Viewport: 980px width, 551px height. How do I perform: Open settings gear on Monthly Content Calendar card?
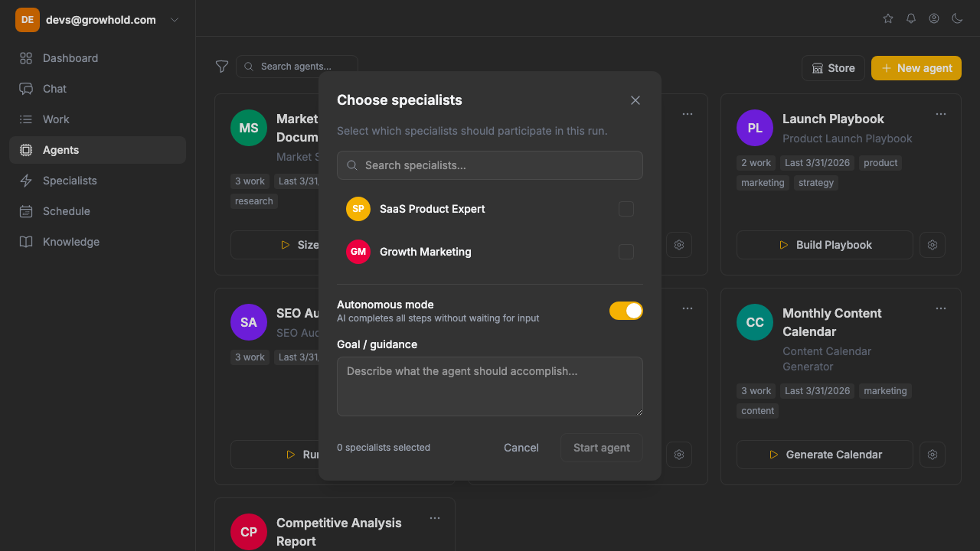[933, 455]
